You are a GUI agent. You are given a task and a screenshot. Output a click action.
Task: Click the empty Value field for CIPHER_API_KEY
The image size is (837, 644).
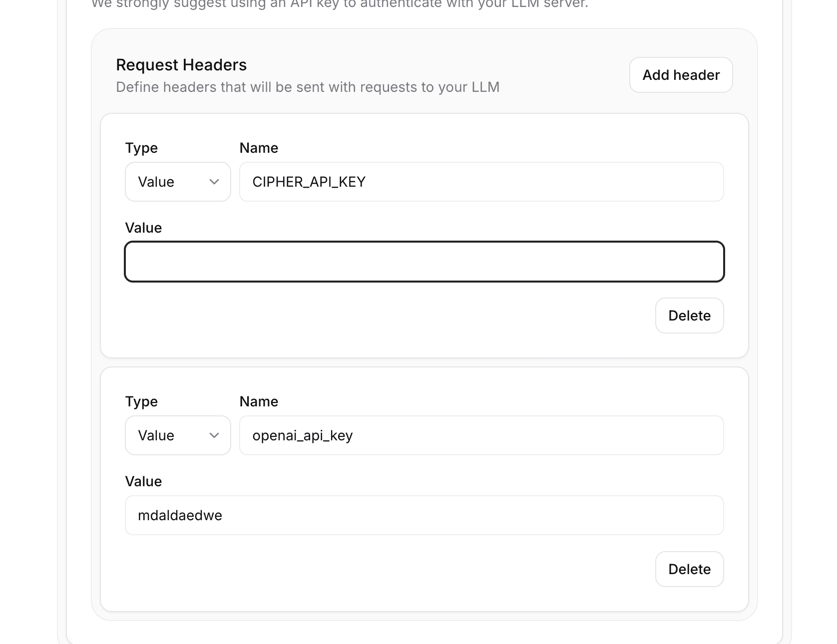pyautogui.click(x=424, y=262)
